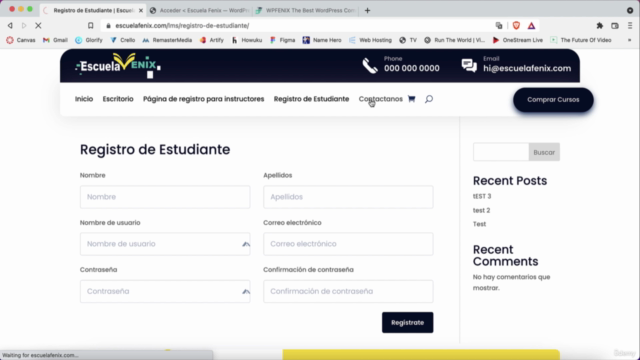Screen dimensions: 640x360
Task: Click the Escuela Fenix logo
Action: click(118, 65)
